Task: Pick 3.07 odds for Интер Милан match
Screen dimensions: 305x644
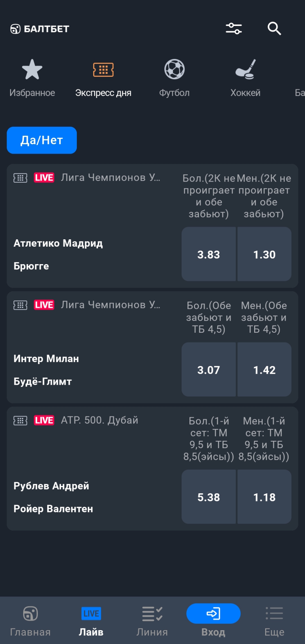Action: (x=209, y=370)
